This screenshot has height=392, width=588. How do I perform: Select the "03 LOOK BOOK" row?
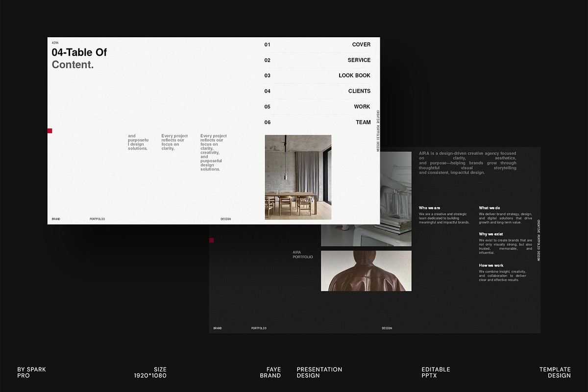pos(318,75)
